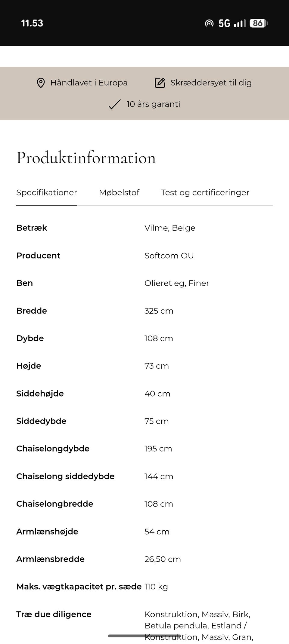The width and height of the screenshot is (289, 644).
Task: Tap the battery indicator showing 86
Action: 258,23
